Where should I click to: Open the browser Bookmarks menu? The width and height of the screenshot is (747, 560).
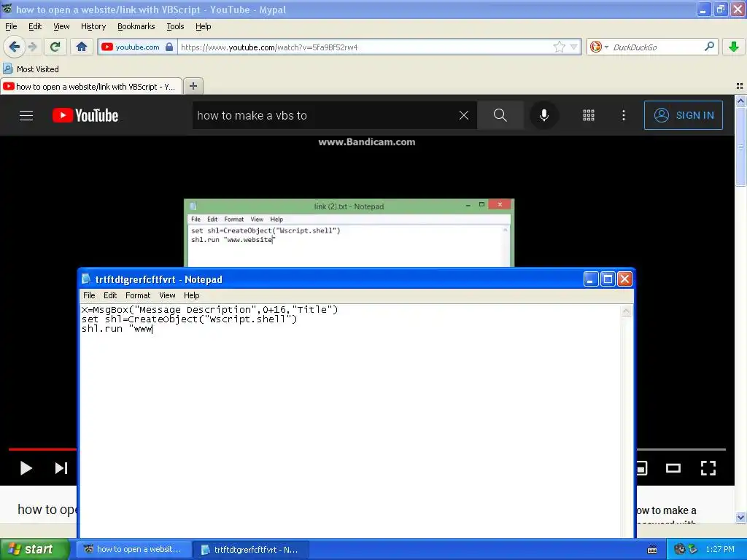pyautogui.click(x=136, y=26)
